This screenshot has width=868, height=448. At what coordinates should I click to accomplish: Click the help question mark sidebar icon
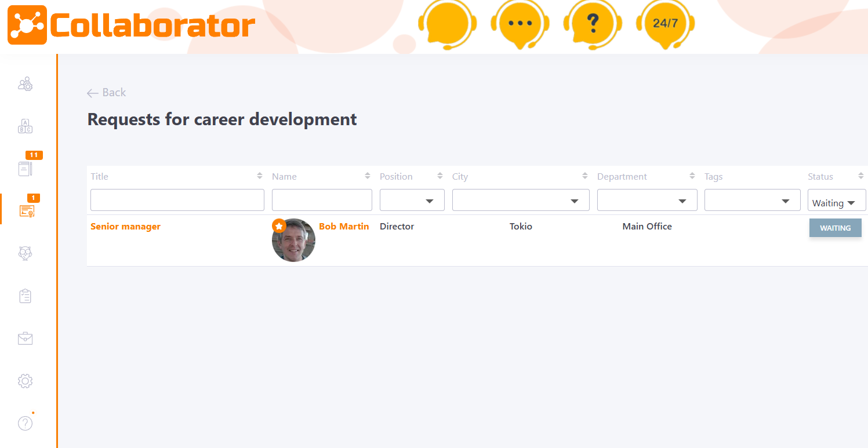pos(25,423)
